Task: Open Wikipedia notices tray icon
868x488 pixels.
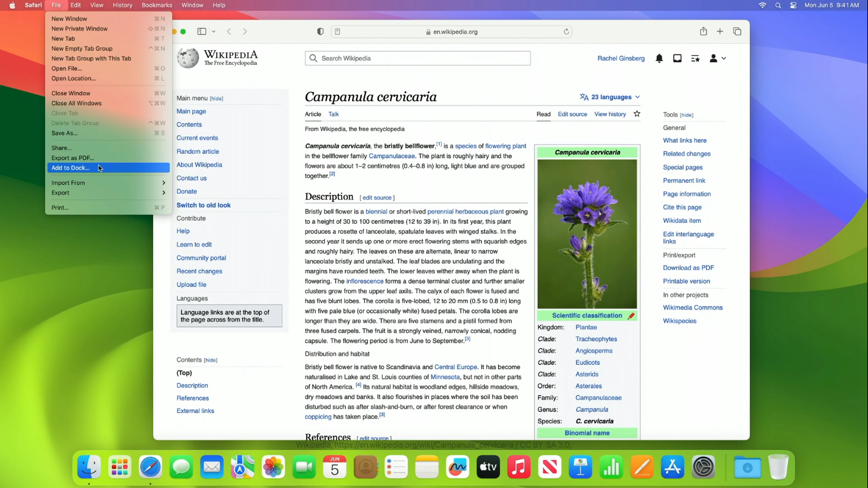Action: pos(677,58)
